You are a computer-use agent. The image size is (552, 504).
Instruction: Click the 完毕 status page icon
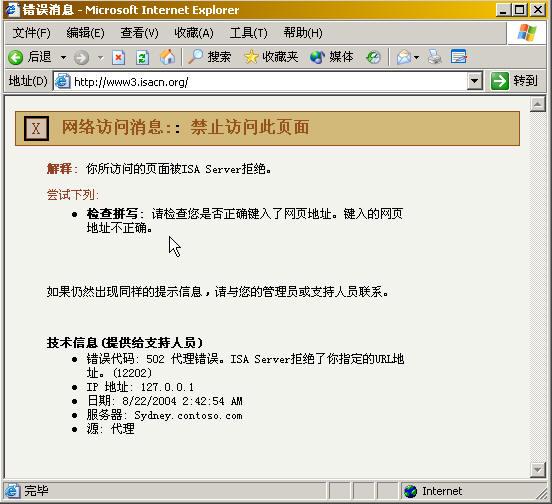click(x=12, y=491)
